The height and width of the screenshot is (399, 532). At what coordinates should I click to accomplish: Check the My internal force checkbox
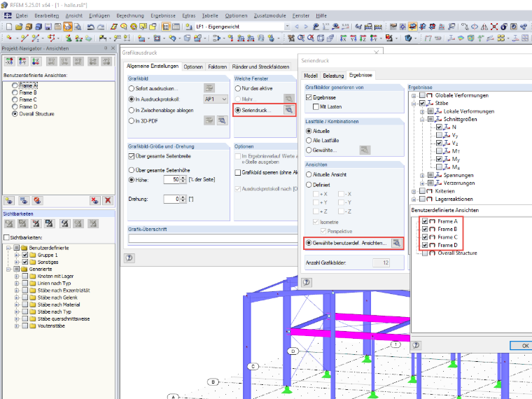coord(439,159)
